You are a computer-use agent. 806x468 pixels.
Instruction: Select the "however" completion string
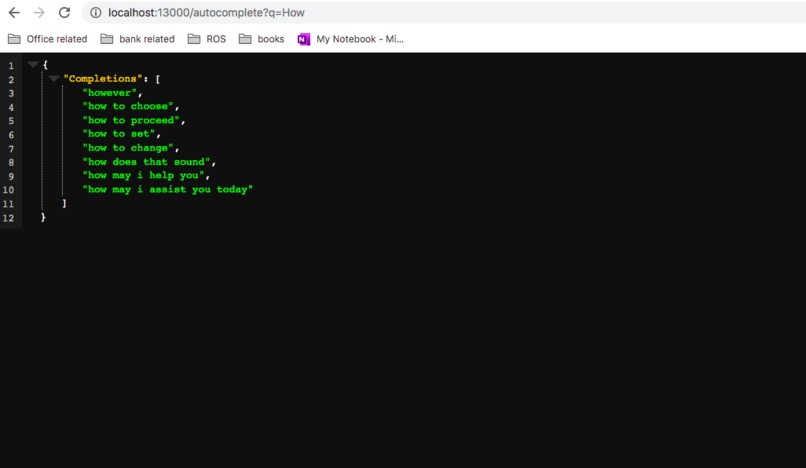pos(109,93)
